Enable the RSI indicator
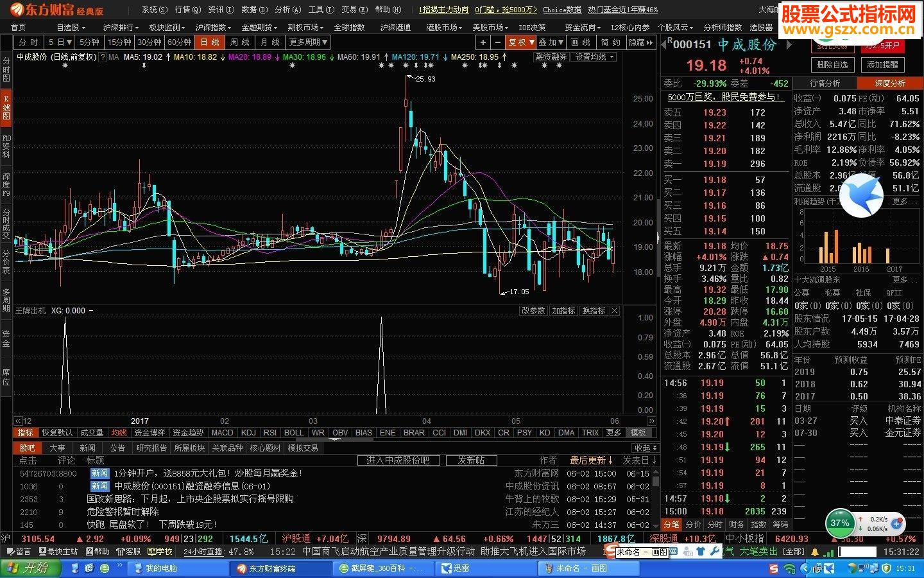This screenshot has width=924, height=578. (x=270, y=433)
